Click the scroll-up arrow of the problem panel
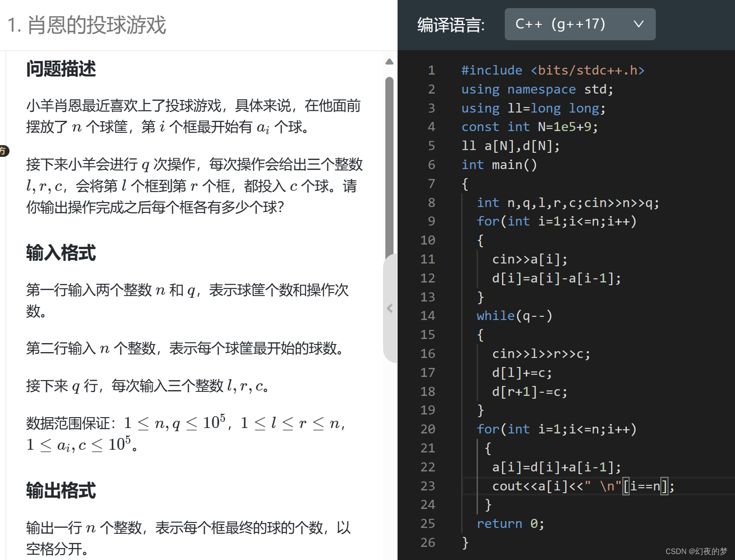735x560 pixels. coord(389,61)
